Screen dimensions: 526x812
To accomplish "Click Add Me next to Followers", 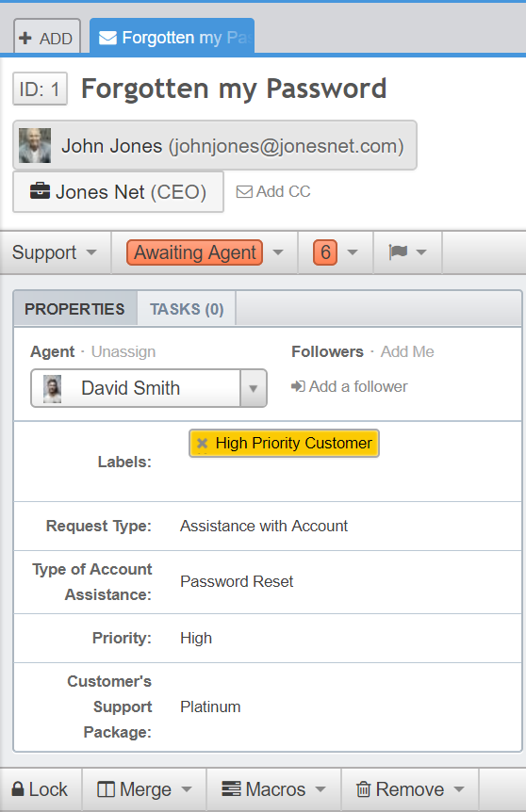I will pos(407,351).
